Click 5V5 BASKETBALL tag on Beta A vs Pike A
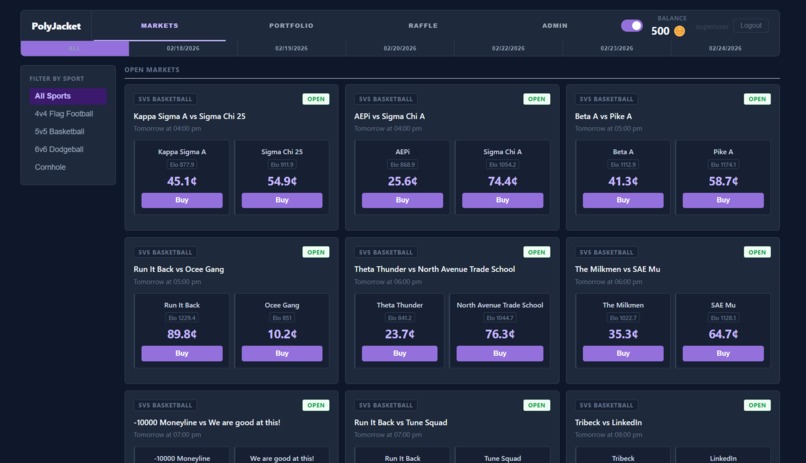The width and height of the screenshot is (806, 463). [x=607, y=99]
